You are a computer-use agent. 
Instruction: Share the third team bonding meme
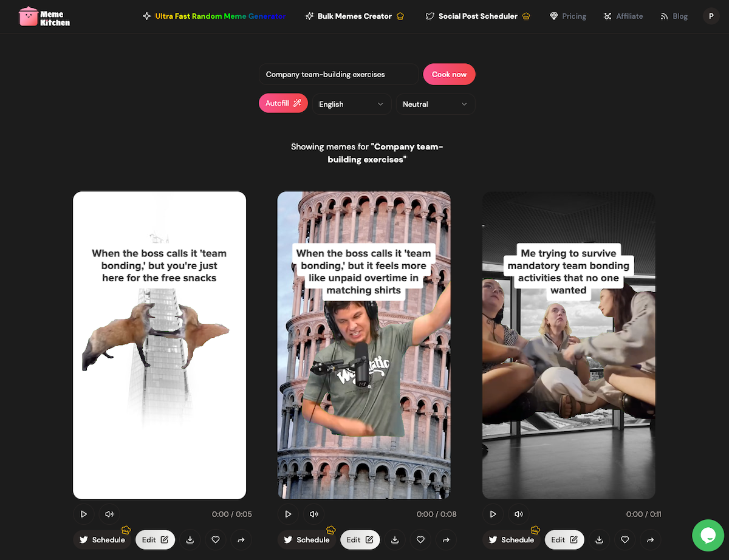tap(650, 539)
